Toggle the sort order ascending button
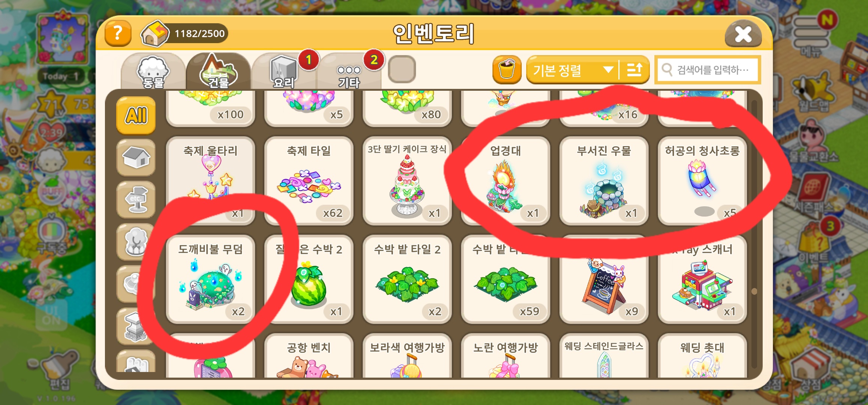The height and width of the screenshot is (405, 868). 635,69
